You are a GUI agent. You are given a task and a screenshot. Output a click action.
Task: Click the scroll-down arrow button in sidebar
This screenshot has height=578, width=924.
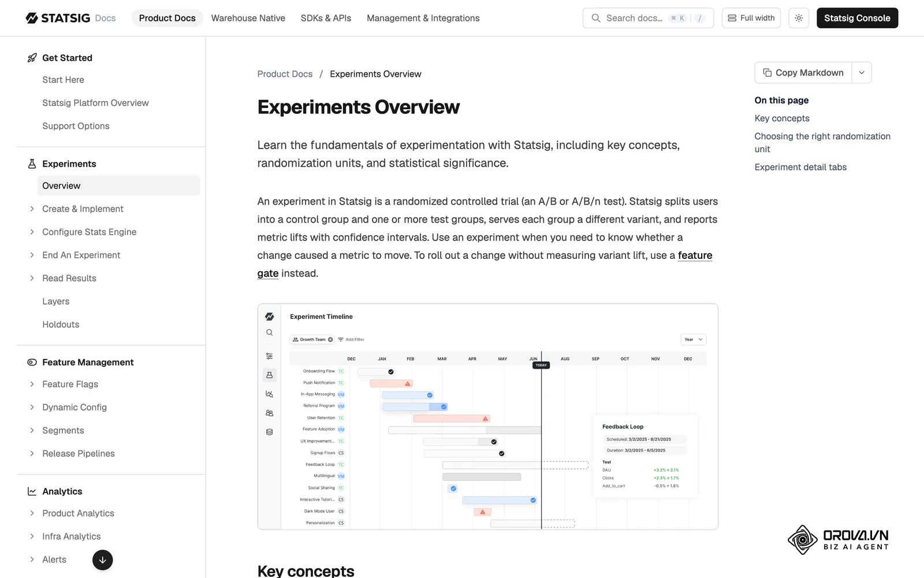(102, 560)
